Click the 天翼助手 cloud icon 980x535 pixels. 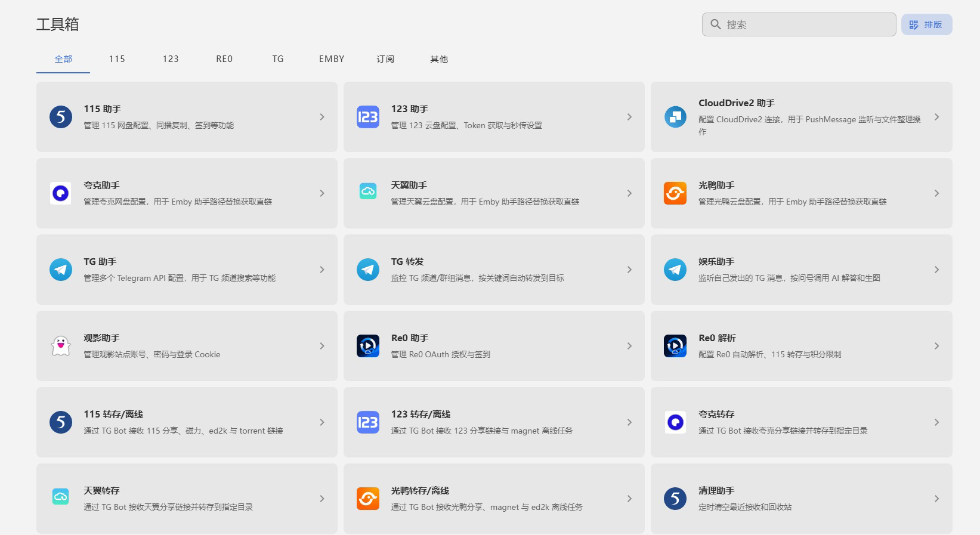pos(368,191)
